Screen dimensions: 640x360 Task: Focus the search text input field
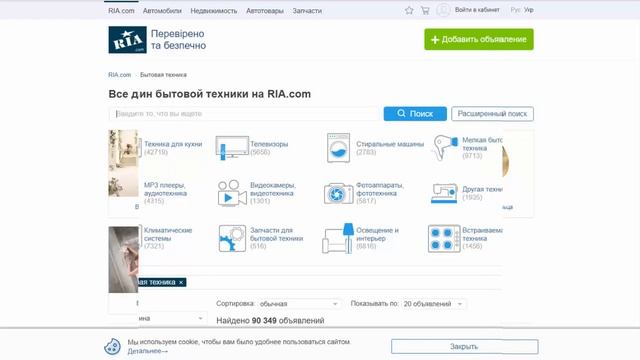click(x=244, y=113)
